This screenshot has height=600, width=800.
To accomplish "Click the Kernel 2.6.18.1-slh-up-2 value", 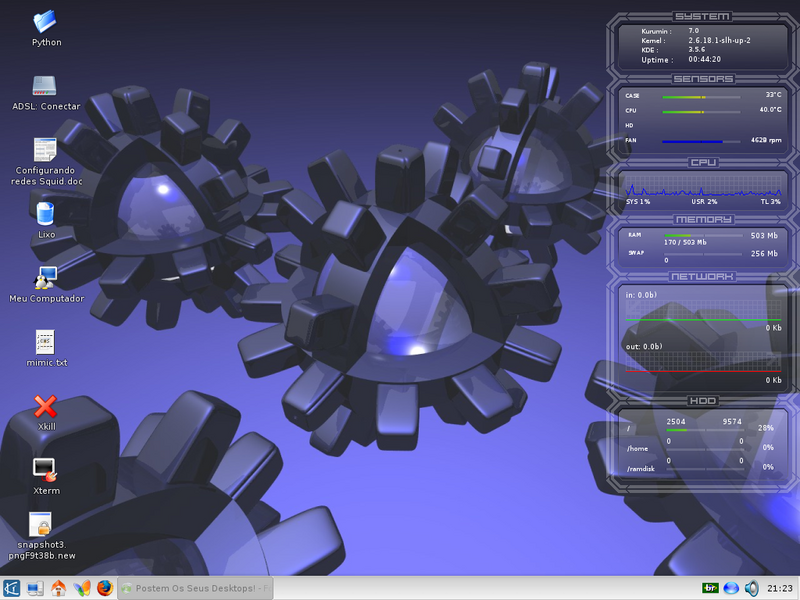I will (x=719, y=40).
